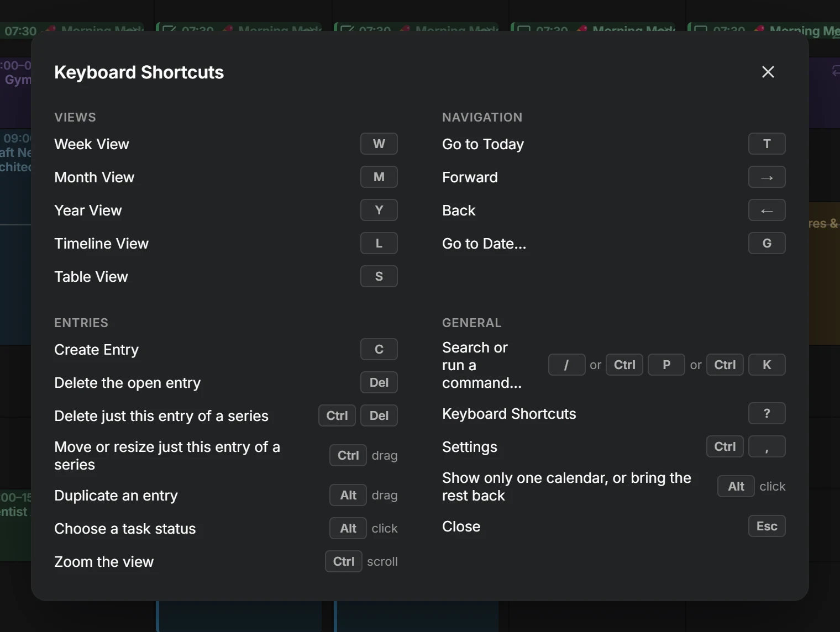This screenshot has width=840, height=632.
Task: Click the M key badge for Month View
Action: [379, 177]
